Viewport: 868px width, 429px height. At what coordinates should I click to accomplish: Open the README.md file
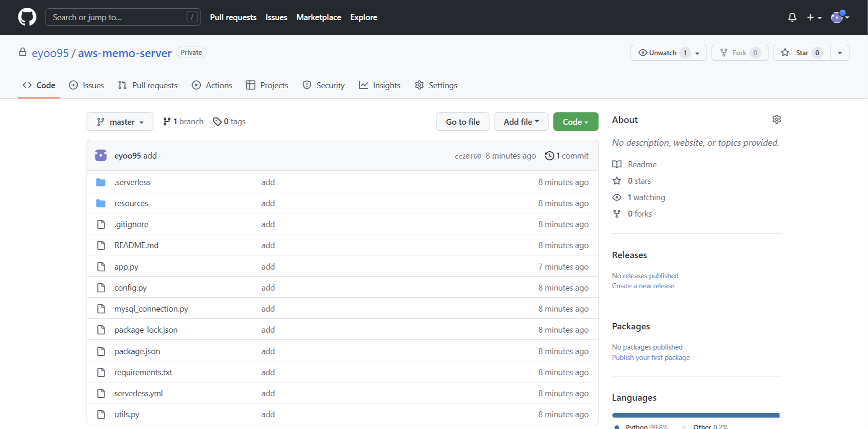[x=136, y=245]
